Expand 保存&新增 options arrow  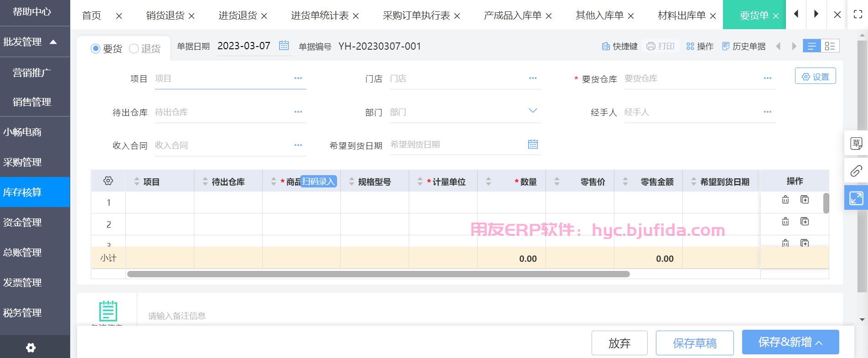819,343
